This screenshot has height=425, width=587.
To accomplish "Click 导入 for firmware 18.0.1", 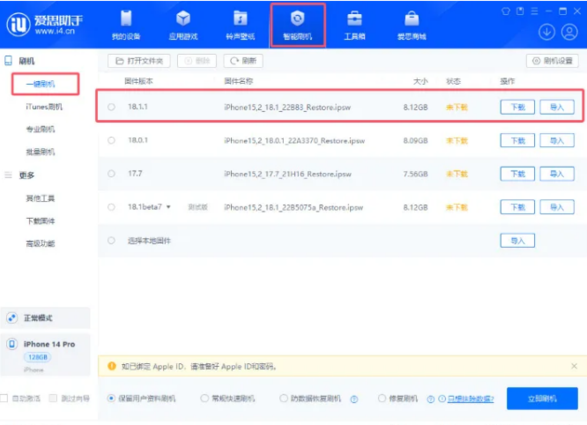I will click(557, 140).
